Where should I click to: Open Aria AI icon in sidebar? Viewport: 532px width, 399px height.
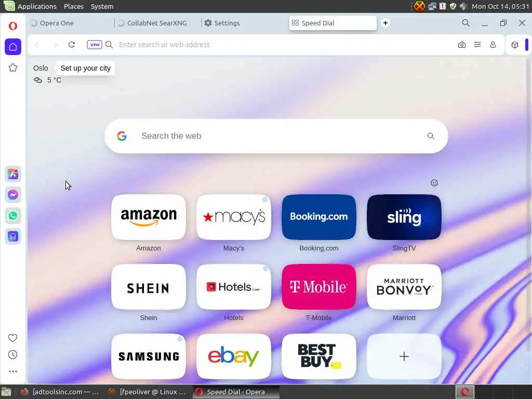tap(13, 174)
